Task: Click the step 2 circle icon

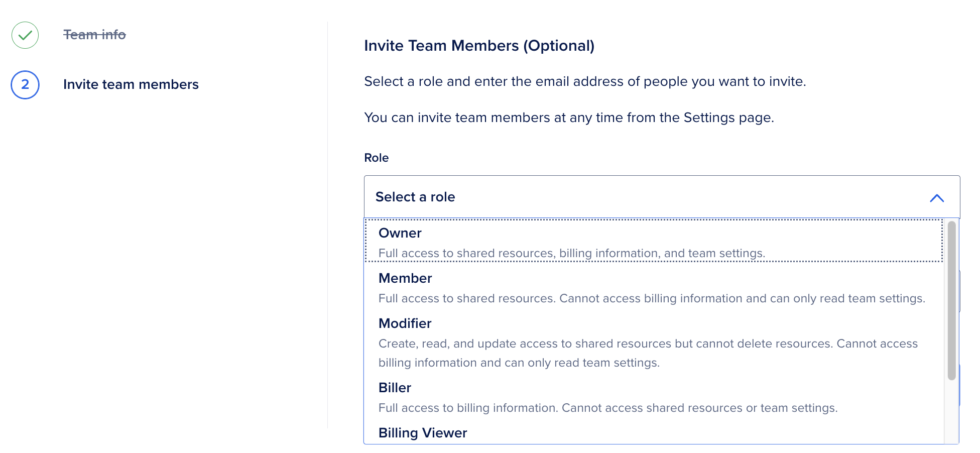Action: 25,84
